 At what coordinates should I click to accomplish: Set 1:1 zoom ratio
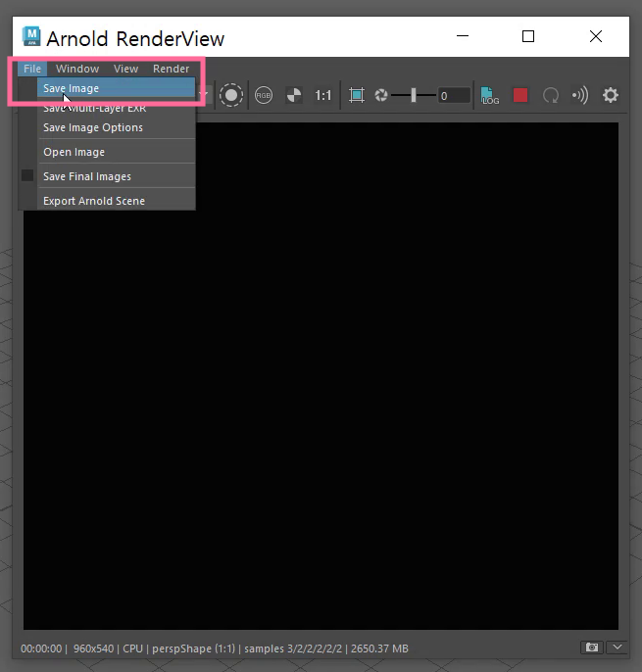[x=322, y=95]
